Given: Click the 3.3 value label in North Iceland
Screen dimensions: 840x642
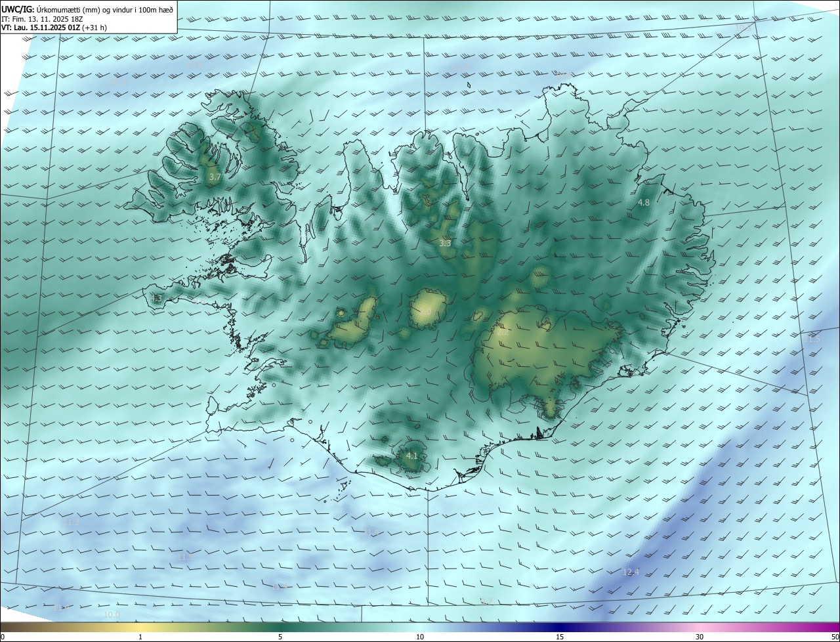Looking at the screenshot, I should click(x=445, y=244).
